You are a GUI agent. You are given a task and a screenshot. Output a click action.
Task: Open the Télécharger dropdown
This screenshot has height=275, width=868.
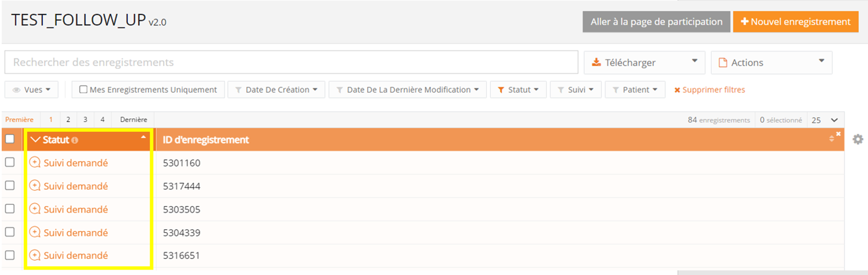644,62
